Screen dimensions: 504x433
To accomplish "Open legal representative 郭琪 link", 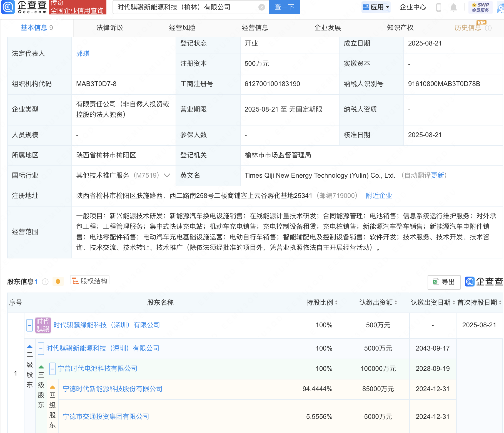I will 83,54.
